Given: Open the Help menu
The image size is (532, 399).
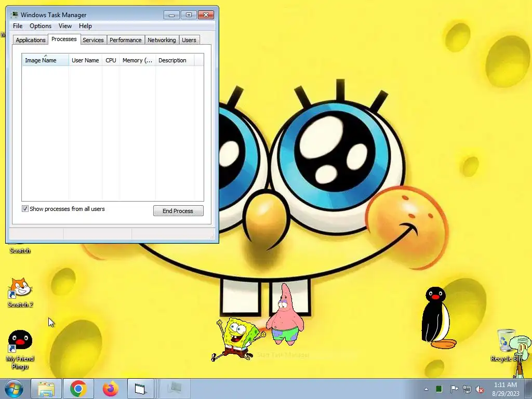Looking at the screenshot, I should tap(86, 26).
